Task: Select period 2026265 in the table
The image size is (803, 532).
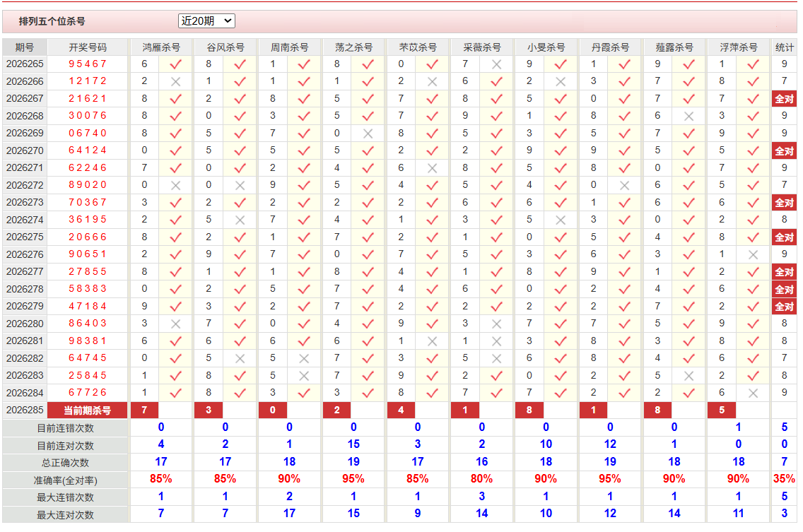Action: (25, 64)
